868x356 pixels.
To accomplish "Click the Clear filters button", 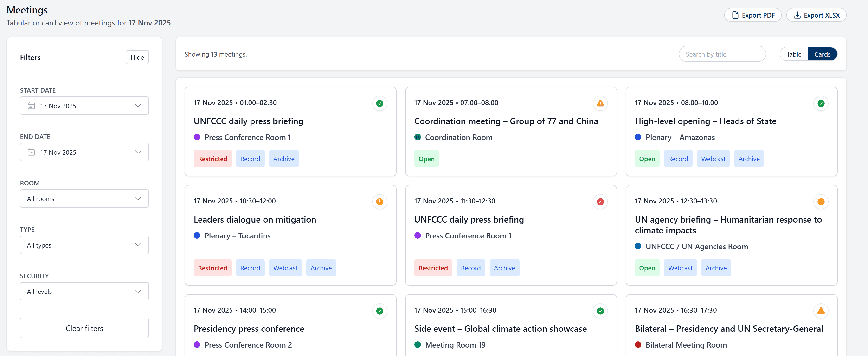I will point(84,328).
